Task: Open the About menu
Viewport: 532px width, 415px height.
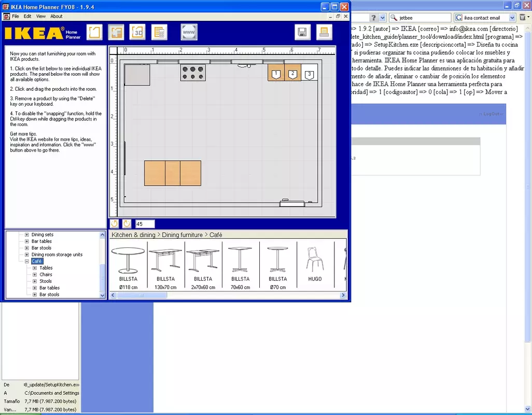Action: pos(57,16)
